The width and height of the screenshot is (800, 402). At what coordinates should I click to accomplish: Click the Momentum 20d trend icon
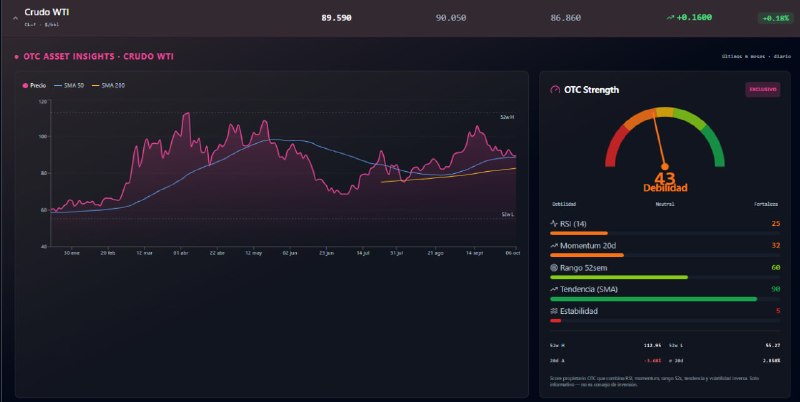(x=554, y=245)
